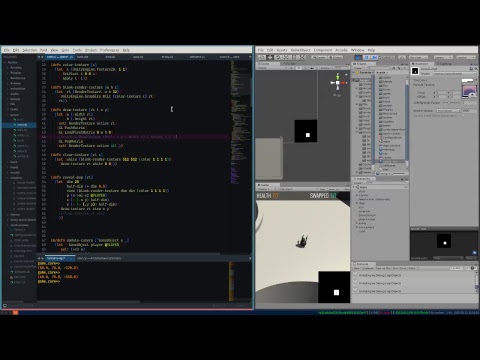
Task: Open the Editor dropdown in Console toolbar
Action: point(412,268)
